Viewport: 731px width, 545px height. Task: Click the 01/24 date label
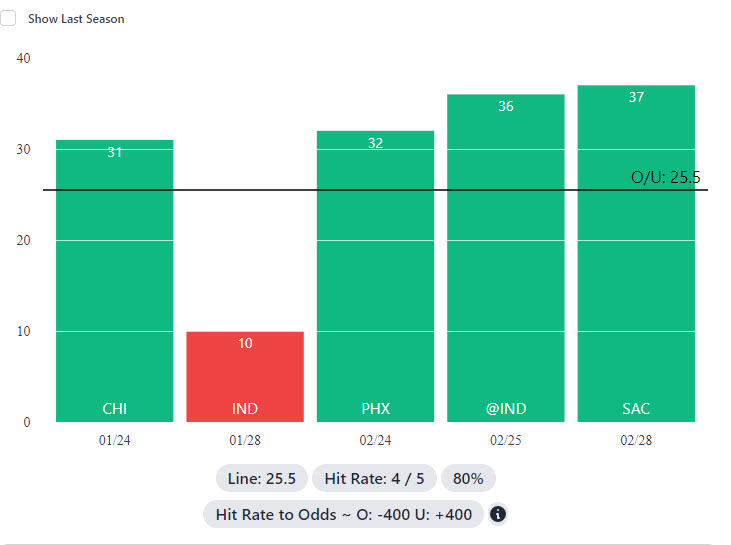(x=114, y=440)
